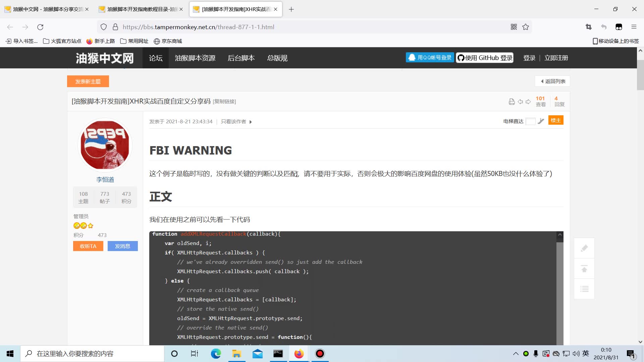Open the 论坛 navigation item
This screenshot has width=644, height=362.
click(x=156, y=58)
